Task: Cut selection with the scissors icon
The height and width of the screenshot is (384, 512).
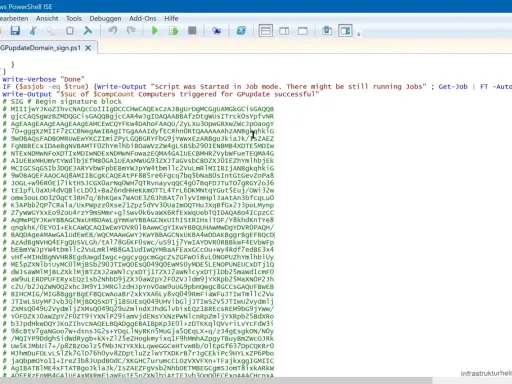Action: [x=33, y=31]
